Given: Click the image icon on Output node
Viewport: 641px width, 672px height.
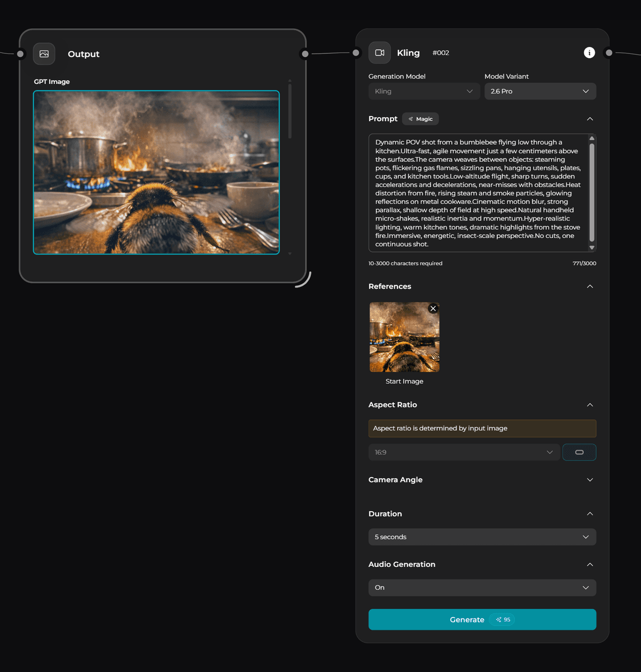Looking at the screenshot, I should (x=44, y=54).
